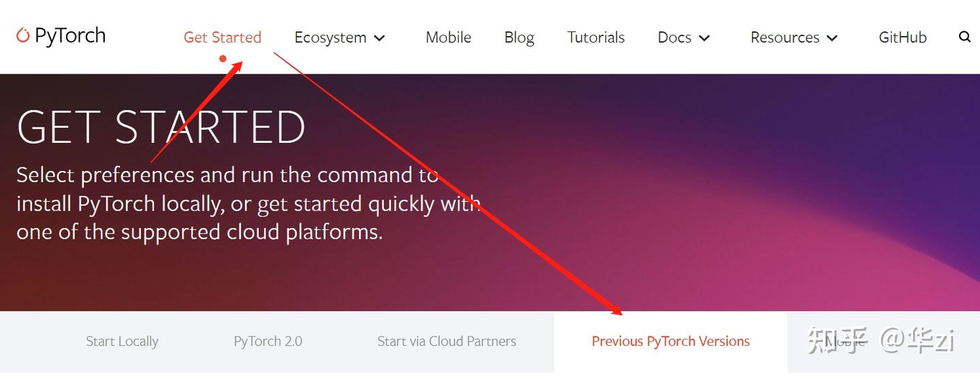
Task: Expand the Docs dropdown menu label
Action: pos(674,37)
